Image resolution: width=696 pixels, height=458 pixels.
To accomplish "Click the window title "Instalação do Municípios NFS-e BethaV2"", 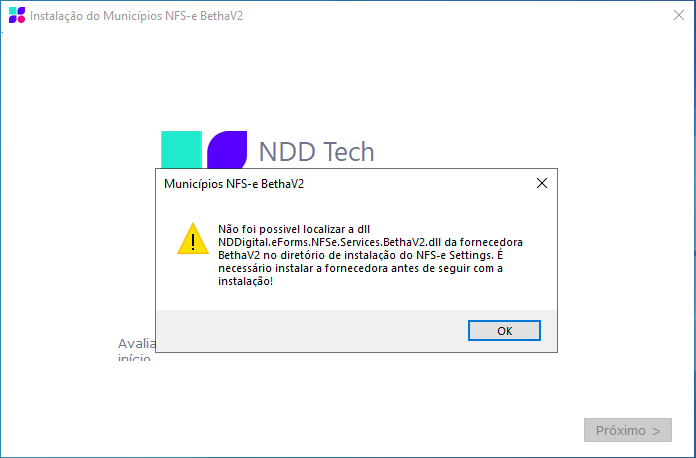I will [137, 16].
